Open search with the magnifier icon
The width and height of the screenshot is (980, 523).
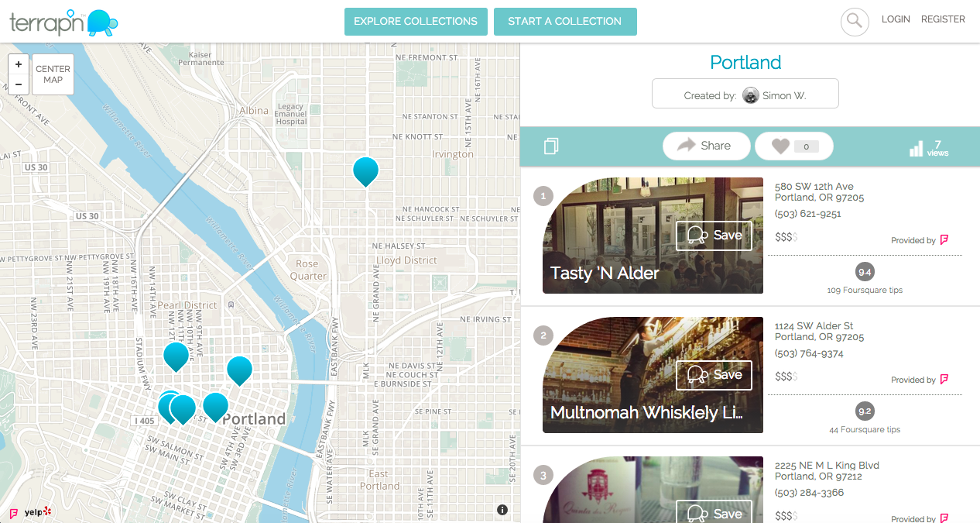click(x=855, y=22)
